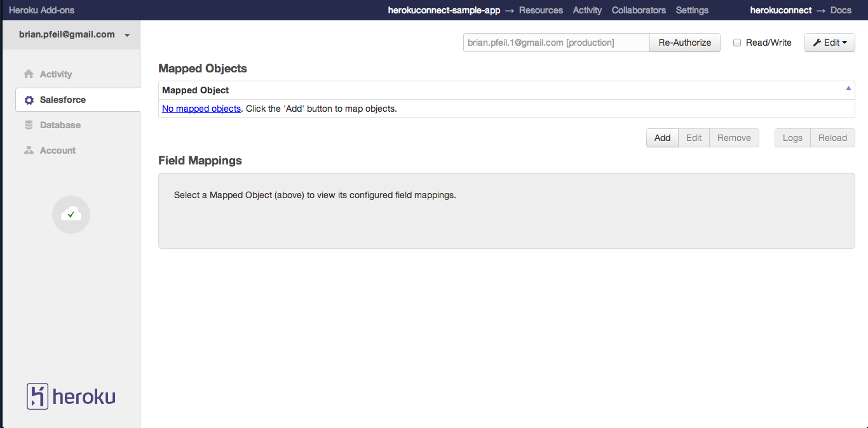Click the herokuconnect-sample-app link

[x=444, y=10]
